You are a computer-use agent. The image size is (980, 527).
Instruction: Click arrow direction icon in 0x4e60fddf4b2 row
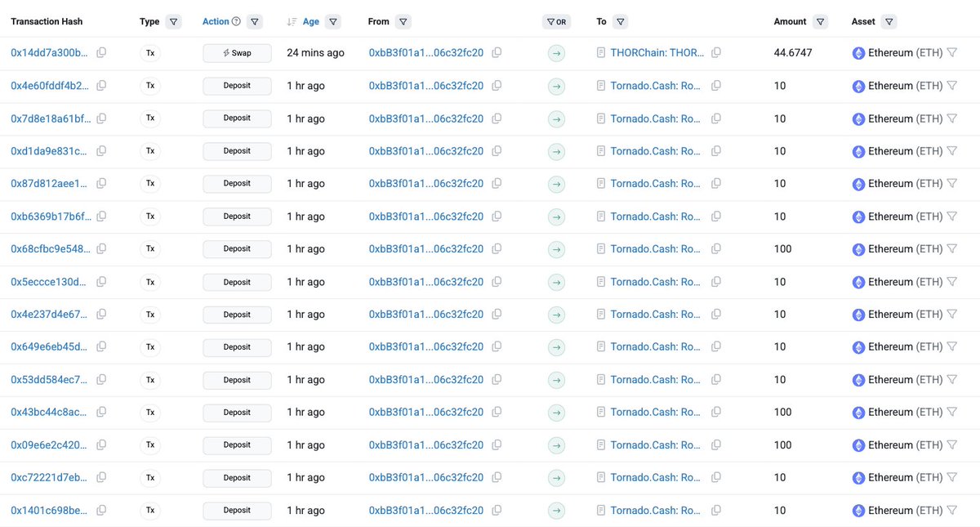[x=556, y=86]
